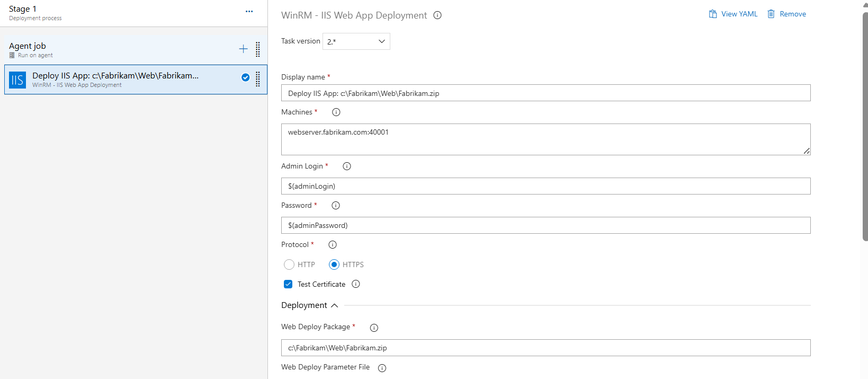Screen dimensions: 868x379
Task: Show info for Test Certificate
Action: [356, 284]
